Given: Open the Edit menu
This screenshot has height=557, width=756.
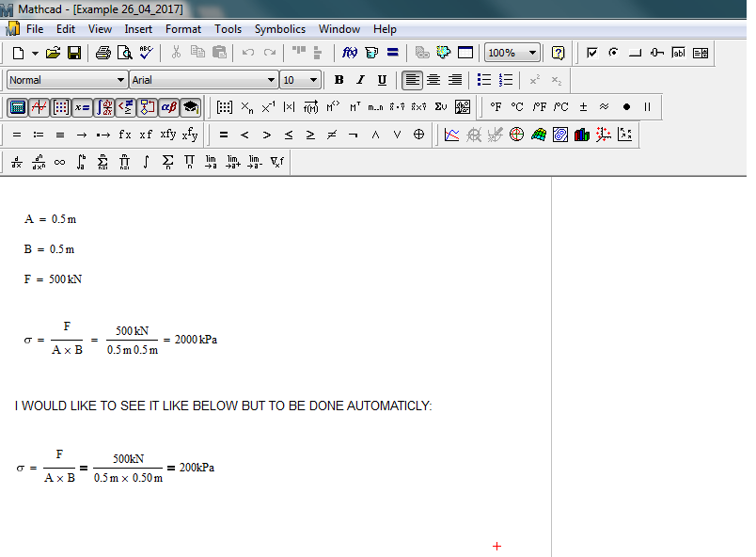Looking at the screenshot, I should click(x=66, y=29).
